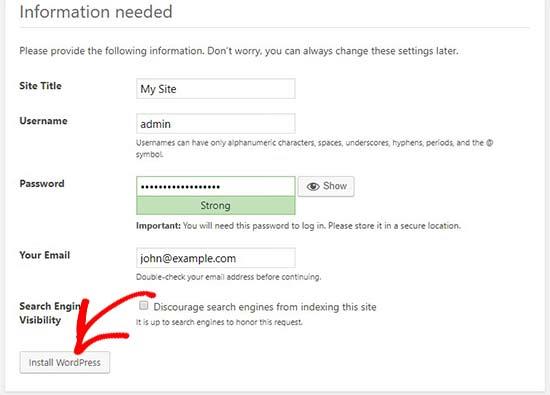Click the green Strong password strength bar
The height and width of the screenshot is (395, 550).
(x=216, y=205)
